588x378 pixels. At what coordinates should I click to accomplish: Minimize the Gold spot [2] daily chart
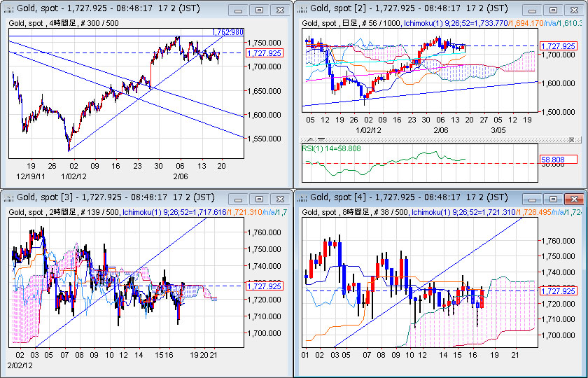click(533, 10)
